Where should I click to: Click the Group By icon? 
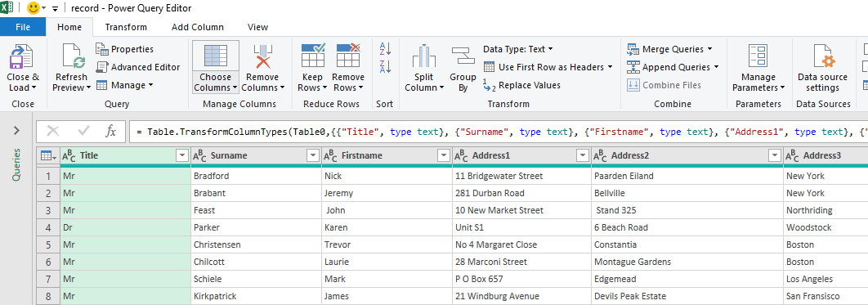(x=463, y=56)
